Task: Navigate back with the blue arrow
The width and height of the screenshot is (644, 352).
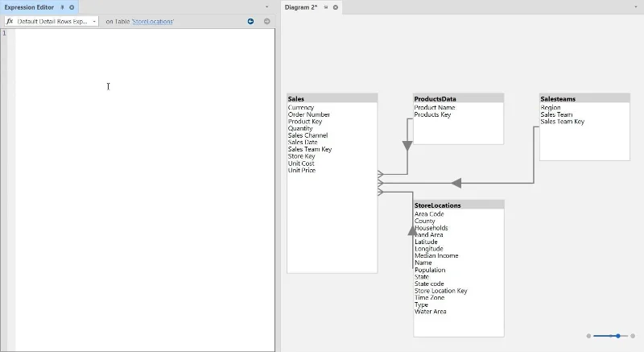Action: (250, 22)
